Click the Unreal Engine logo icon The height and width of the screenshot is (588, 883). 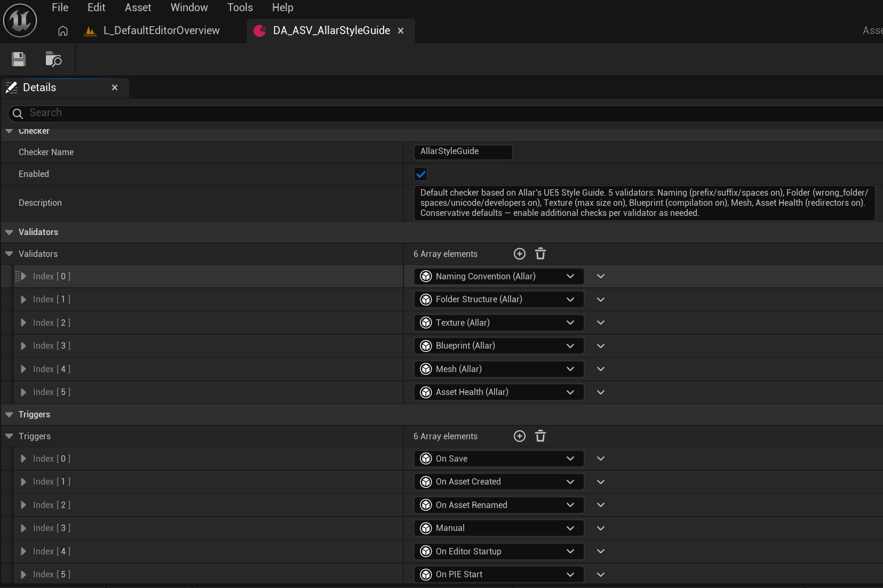pos(20,21)
